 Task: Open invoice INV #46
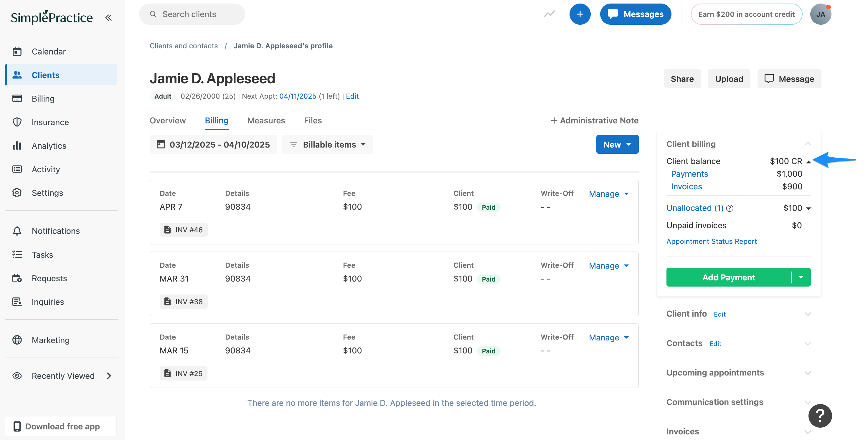[184, 230]
